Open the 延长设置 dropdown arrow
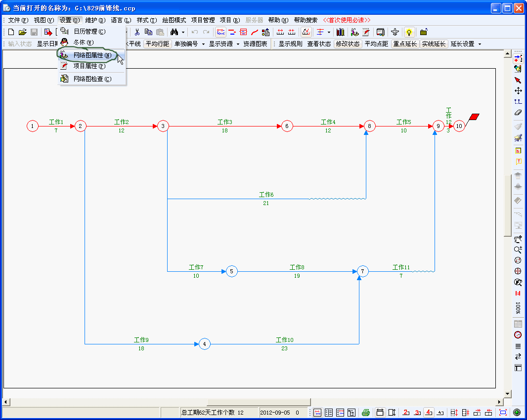 (480, 44)
